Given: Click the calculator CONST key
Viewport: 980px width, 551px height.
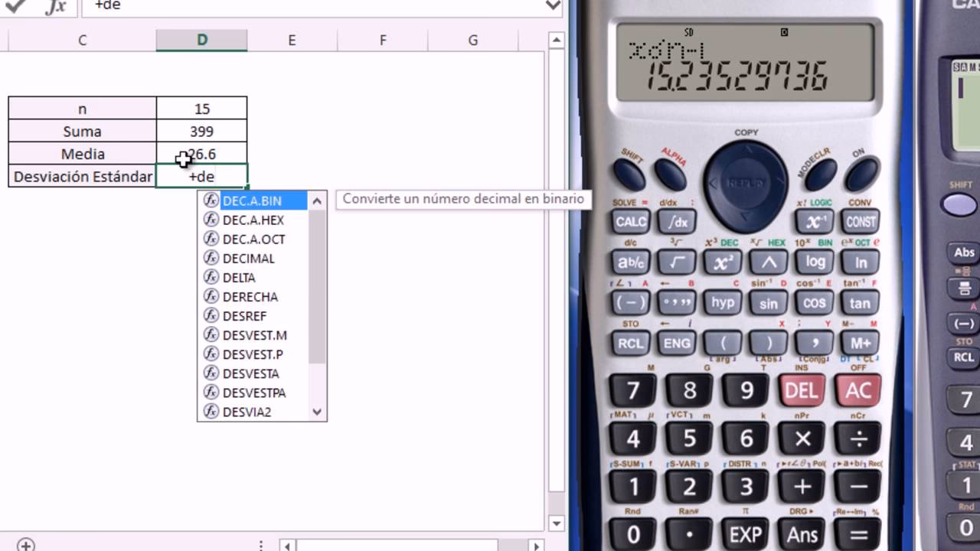Looking at the screenshot, I should pos(860,222).
